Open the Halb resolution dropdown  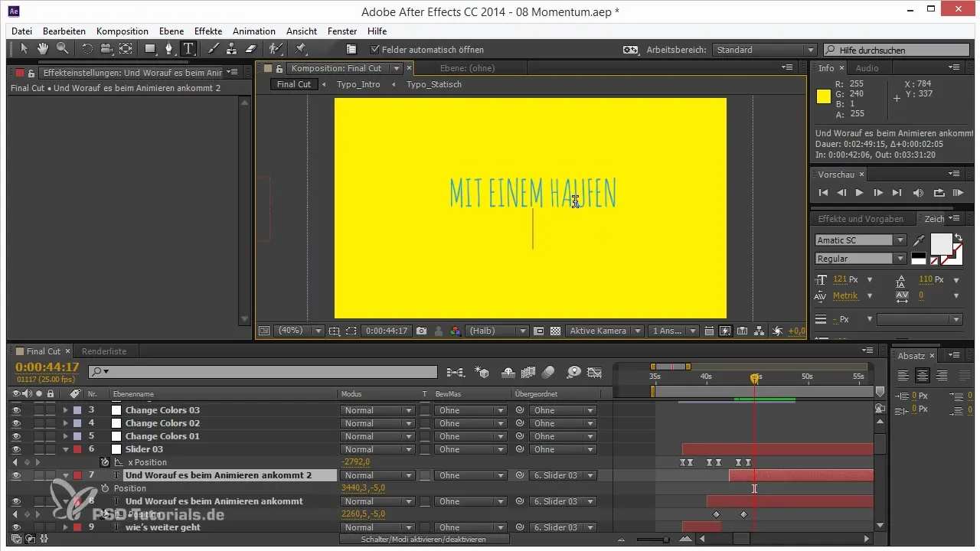[497, 331]
